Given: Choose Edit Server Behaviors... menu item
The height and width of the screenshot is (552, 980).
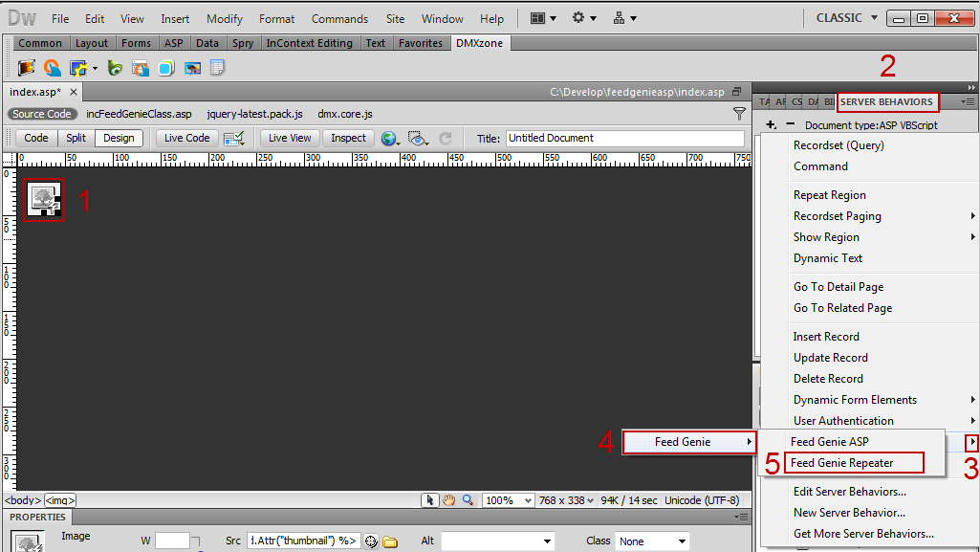Looking at the screenshot, I should [x=850, y=492].
